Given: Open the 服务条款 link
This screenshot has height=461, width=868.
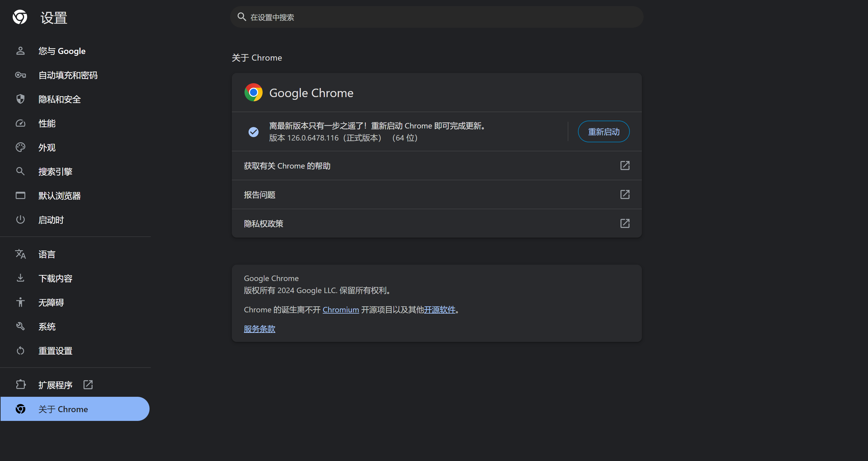Looking at the screenshot, I should click(x=260, y=329).
